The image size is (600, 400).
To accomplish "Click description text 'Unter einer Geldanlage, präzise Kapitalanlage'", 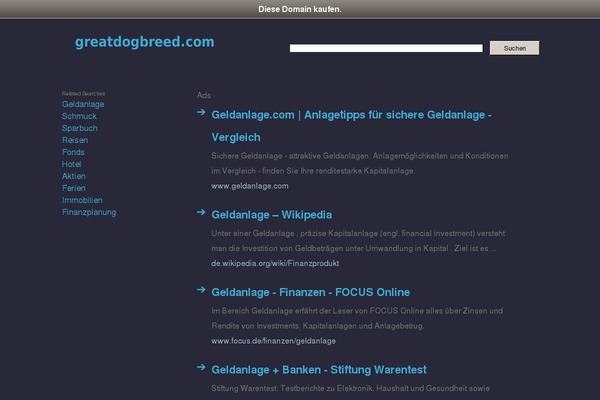I will coord(358,241).
